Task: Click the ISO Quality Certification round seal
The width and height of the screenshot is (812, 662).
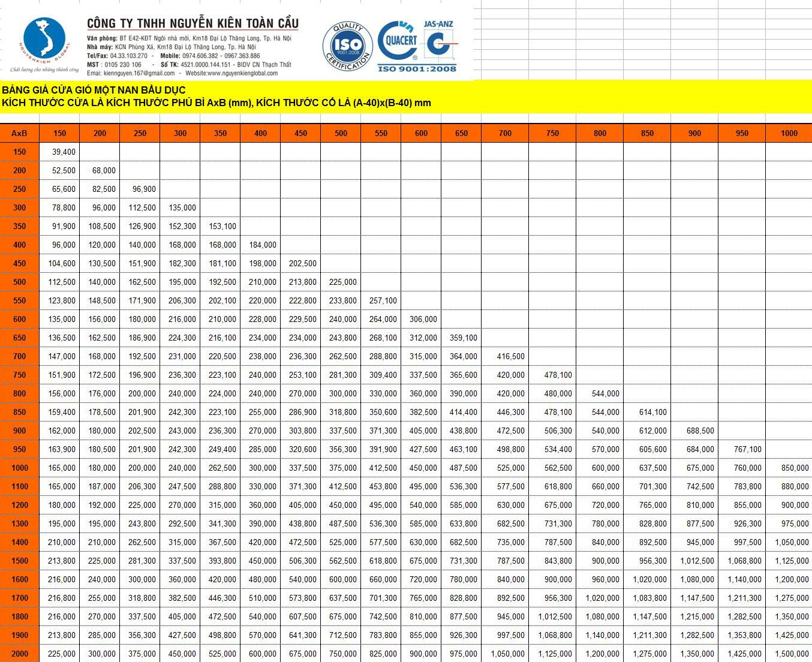Action: (348, 46)
